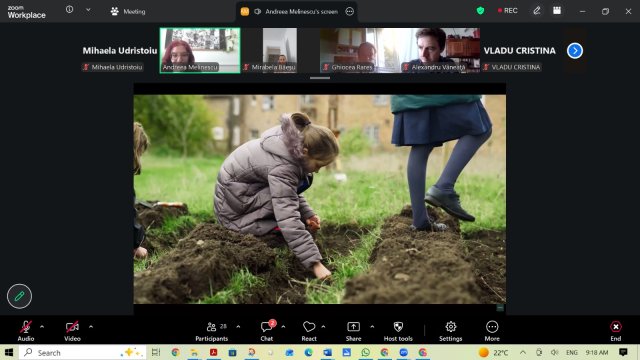The height and width of the screenshot is (360, 640).
Task: Click the green annotate pencil circle
Action: point(19,296)
